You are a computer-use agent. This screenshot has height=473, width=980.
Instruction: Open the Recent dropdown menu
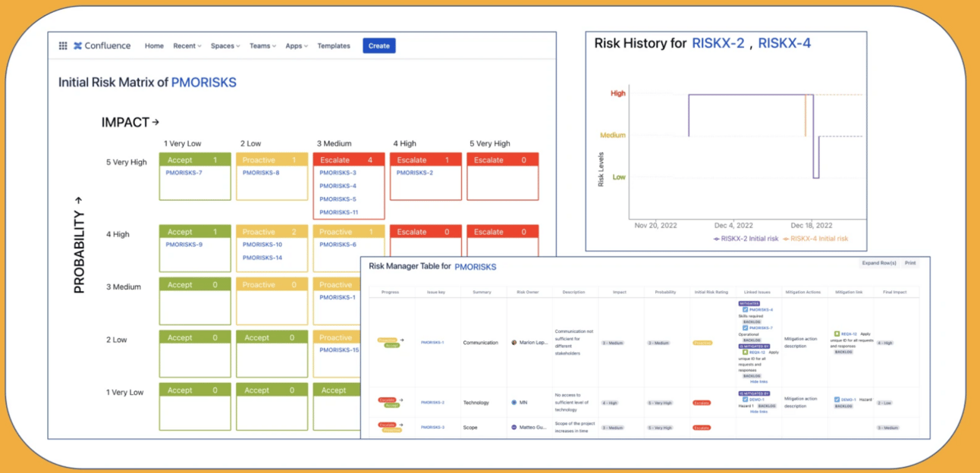click(x=187, y=45)
